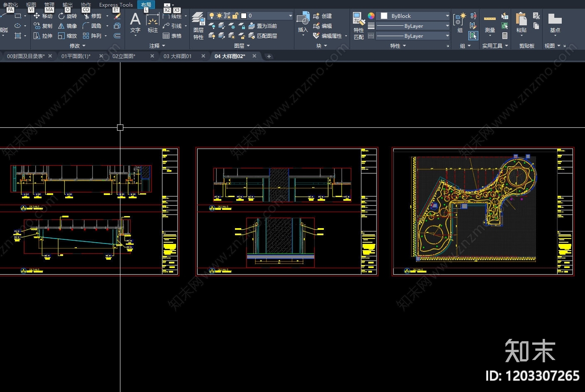The width and height of the screenshot is (585, 392).
Task: Click 创建 (Create block) button
Action: click(322, 16)
